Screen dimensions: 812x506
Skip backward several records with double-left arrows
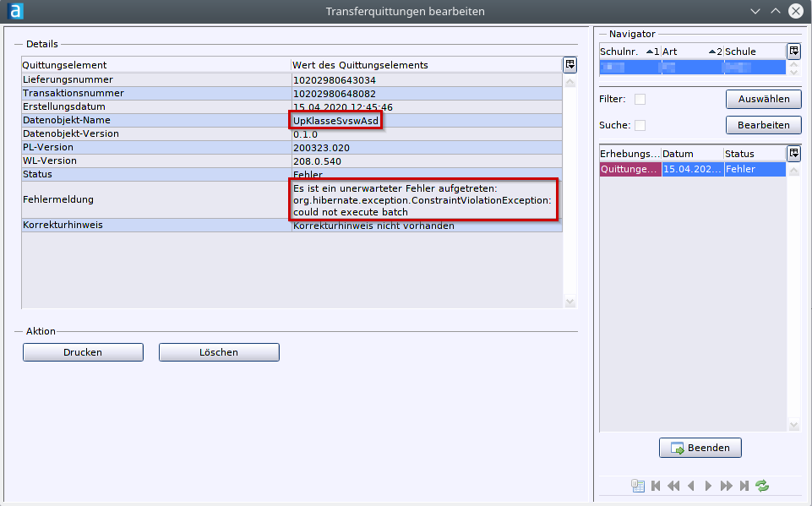coord(673,486)
